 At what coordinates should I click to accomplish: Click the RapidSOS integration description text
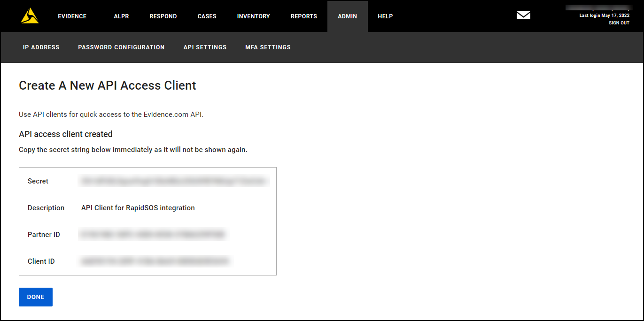coord(138,208)
